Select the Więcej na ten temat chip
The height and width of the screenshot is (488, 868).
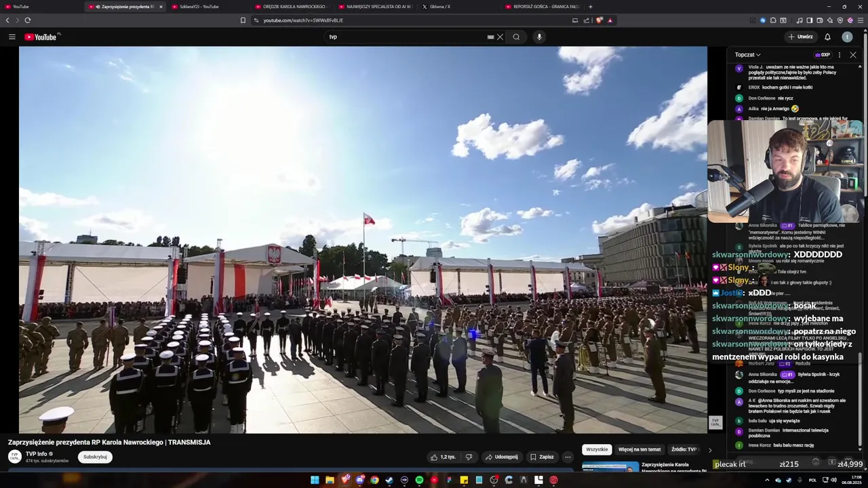click(x=639, y=449)
